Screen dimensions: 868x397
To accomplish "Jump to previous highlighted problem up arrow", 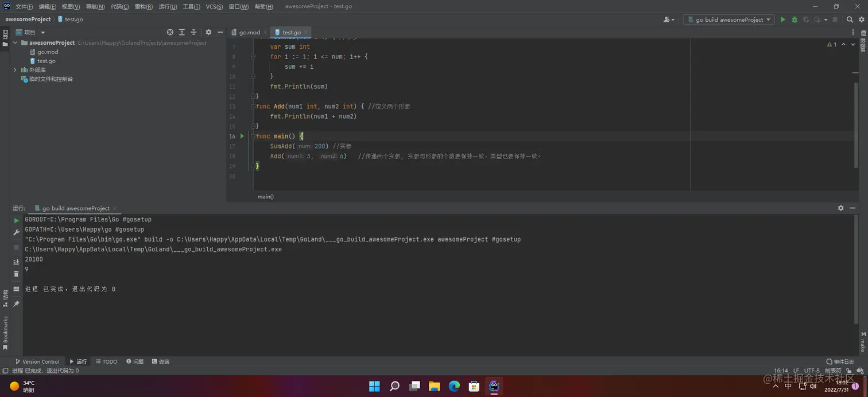I will pos(843,44).
